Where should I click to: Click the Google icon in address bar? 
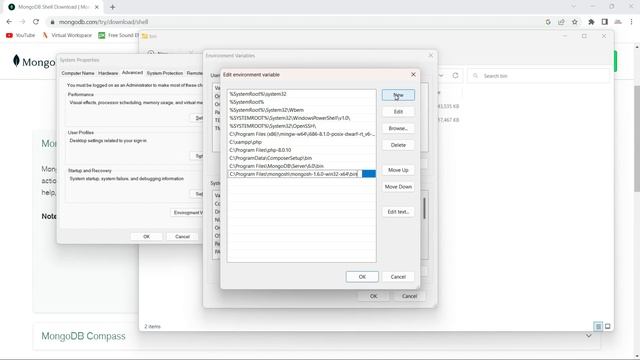pos(548,22)
